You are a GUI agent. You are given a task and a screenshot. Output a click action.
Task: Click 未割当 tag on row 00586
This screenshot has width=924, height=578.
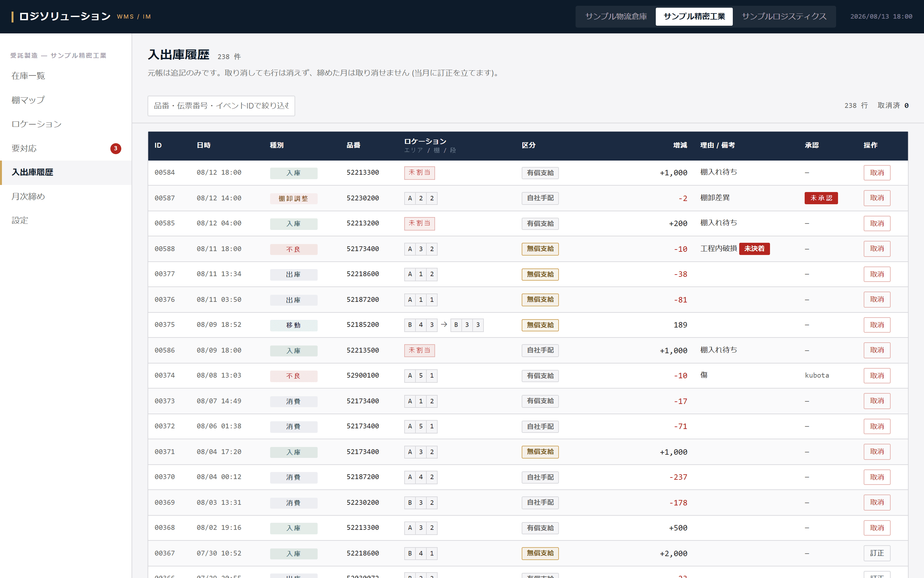(419, 350)
